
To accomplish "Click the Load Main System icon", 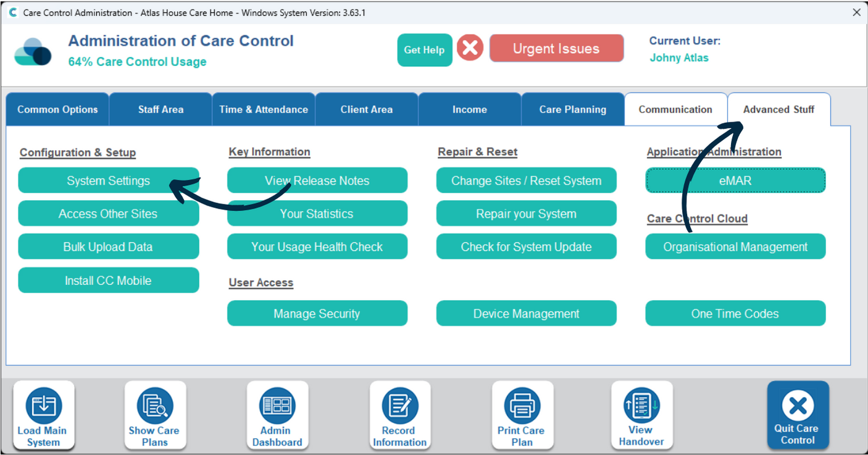I will click(43, 415).
